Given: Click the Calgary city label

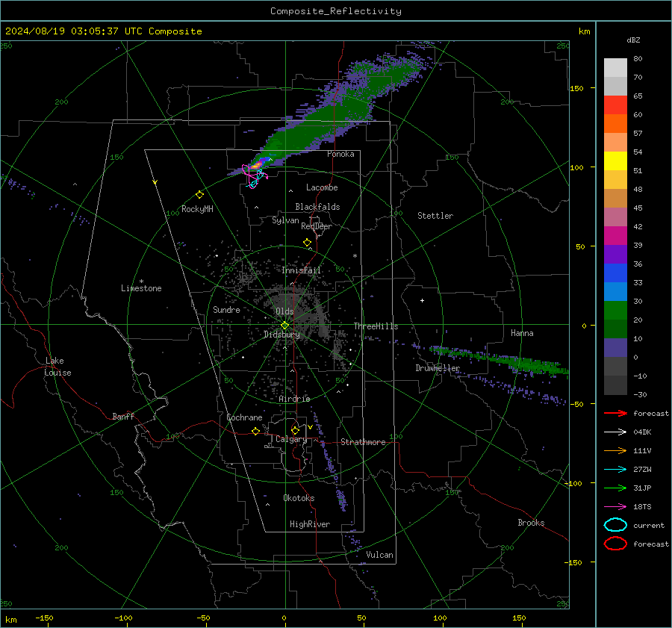Looking at the screenshot, I should (x=291, y=439).
